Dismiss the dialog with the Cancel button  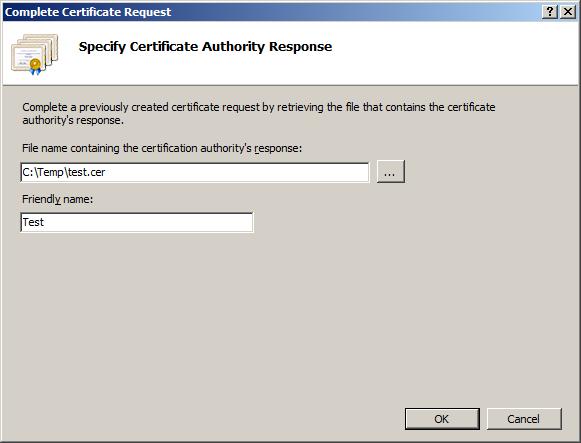(524, 419)
